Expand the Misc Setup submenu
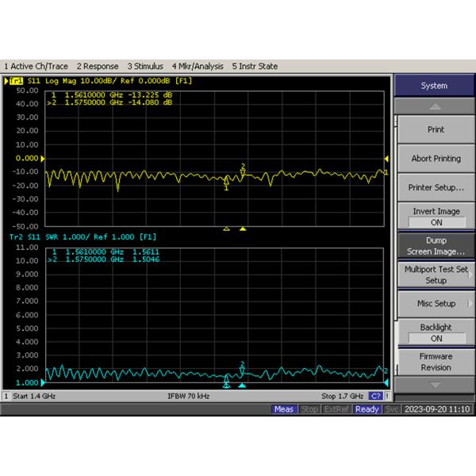This screenshot has width=476, height=476. pyautogui.click(x=436, y=303)
